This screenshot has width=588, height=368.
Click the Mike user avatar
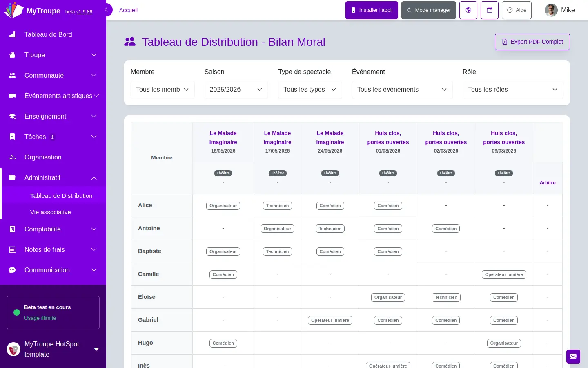point(551,10)
